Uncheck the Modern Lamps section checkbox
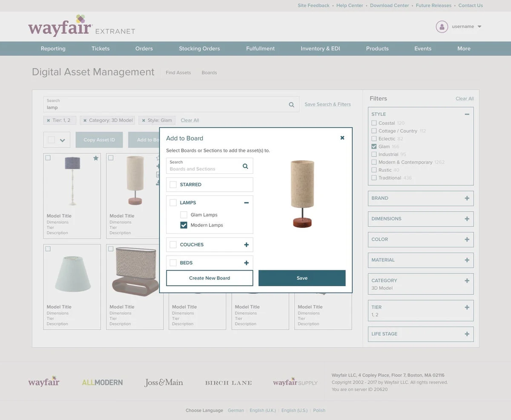Image resolution: width=511 pixels, height=420 pixels. pos(184,225)
